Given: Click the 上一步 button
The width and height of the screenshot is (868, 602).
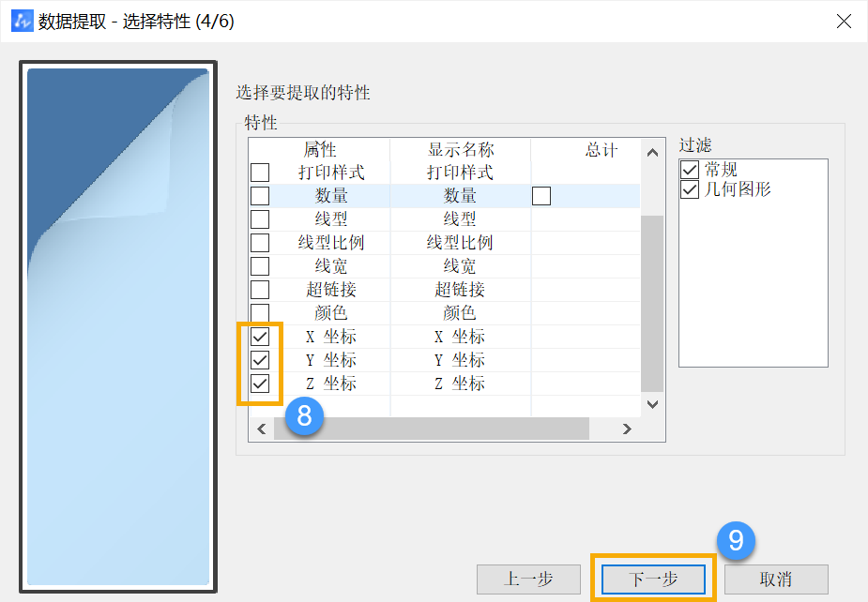Looking at the screenshot, I should point(528,579).
